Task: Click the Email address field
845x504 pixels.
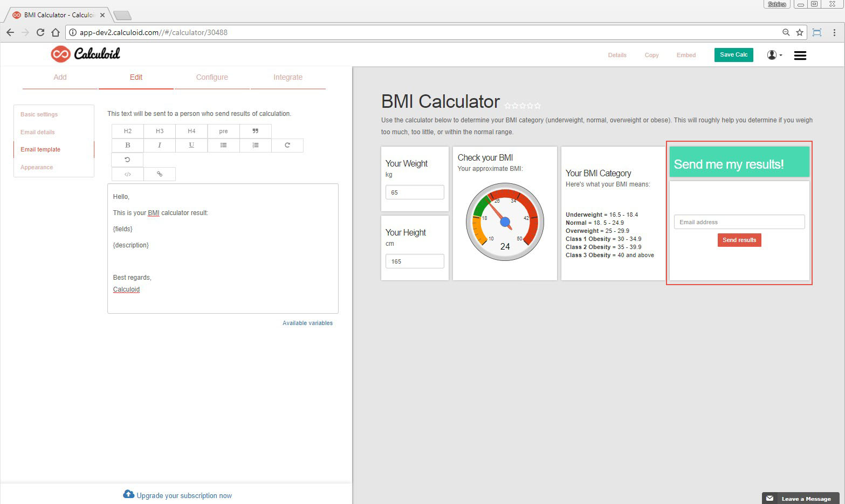Action: tap(739, 222)
